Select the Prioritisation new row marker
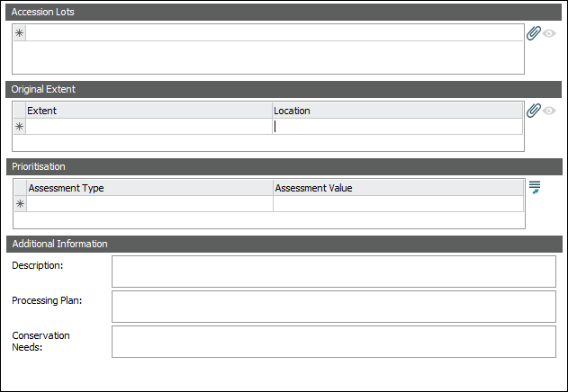The image size is (568, 392). 21,204
